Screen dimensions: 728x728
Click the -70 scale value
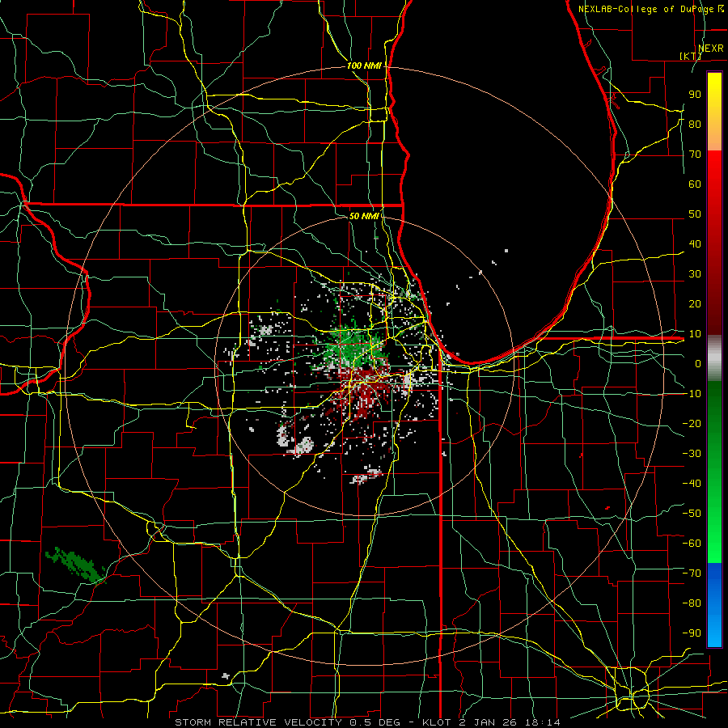pyautogui.click(x=692, y=573)
